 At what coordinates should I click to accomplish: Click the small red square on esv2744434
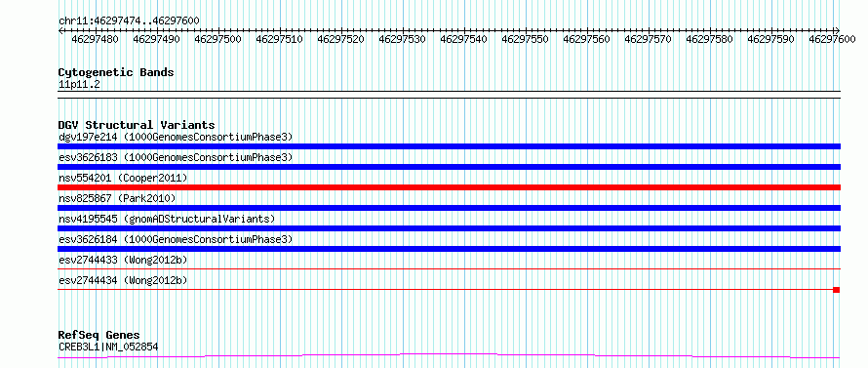837,290
